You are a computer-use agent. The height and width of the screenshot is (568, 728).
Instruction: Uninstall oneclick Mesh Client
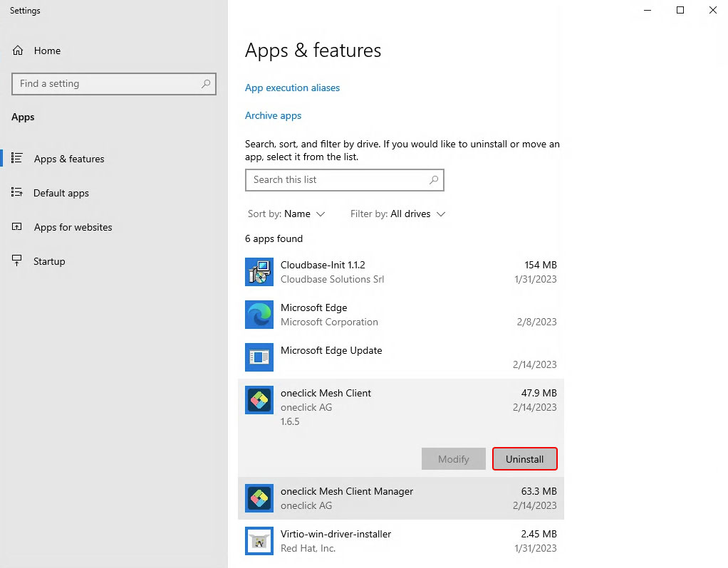coord(524,459)
